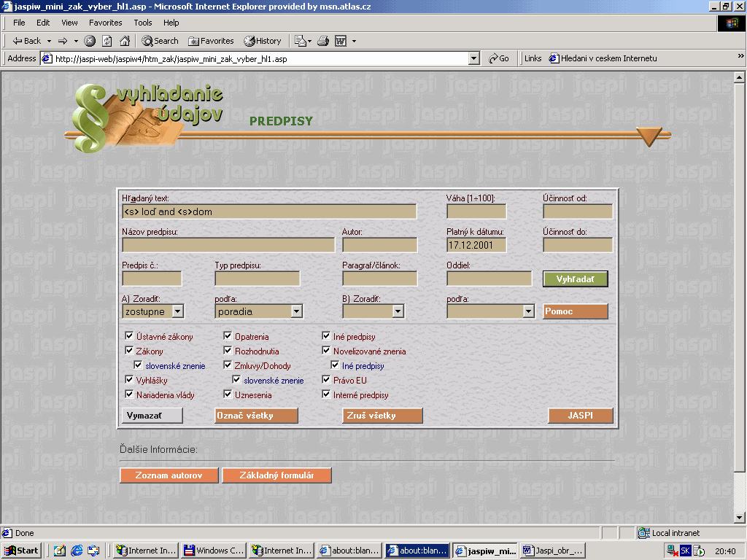Open the File menu
This screenshot has width=747, height=560.
(19, 23)
